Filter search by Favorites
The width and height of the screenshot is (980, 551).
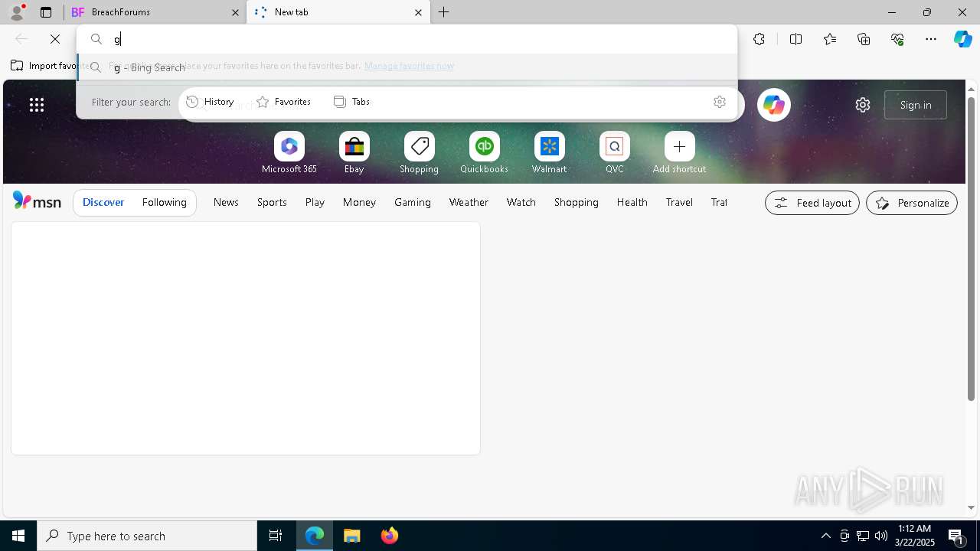coord(284,102)
